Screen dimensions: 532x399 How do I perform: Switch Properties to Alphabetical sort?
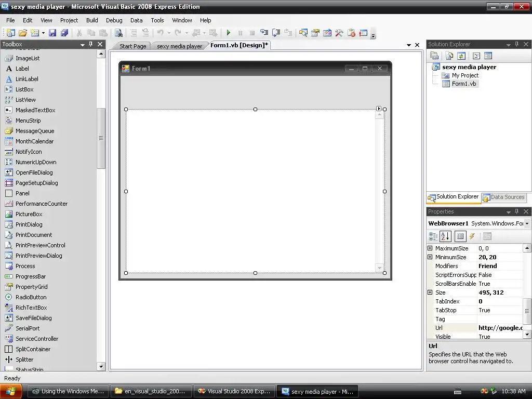pos(445,236)
